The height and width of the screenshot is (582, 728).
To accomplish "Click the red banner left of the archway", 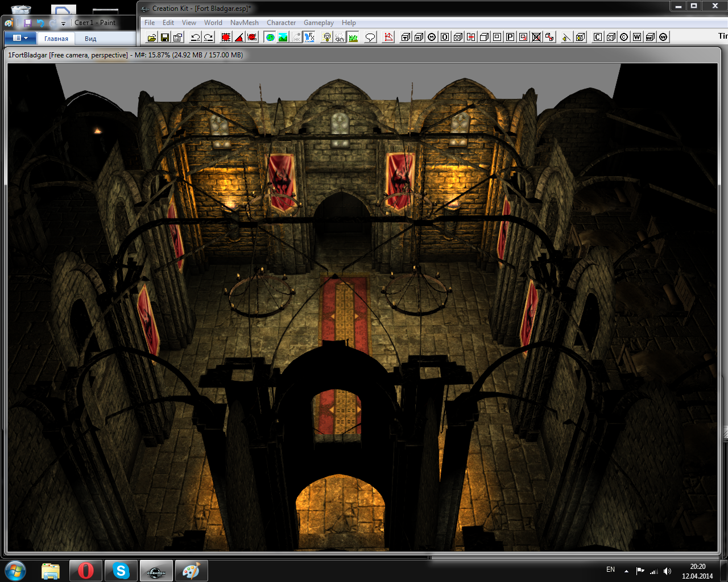I will tap(282, 182).
